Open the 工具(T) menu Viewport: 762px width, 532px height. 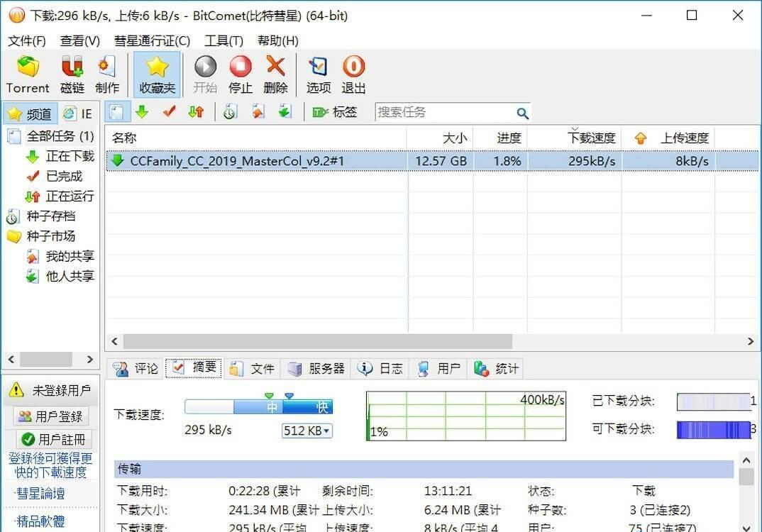tap(223, 41)
